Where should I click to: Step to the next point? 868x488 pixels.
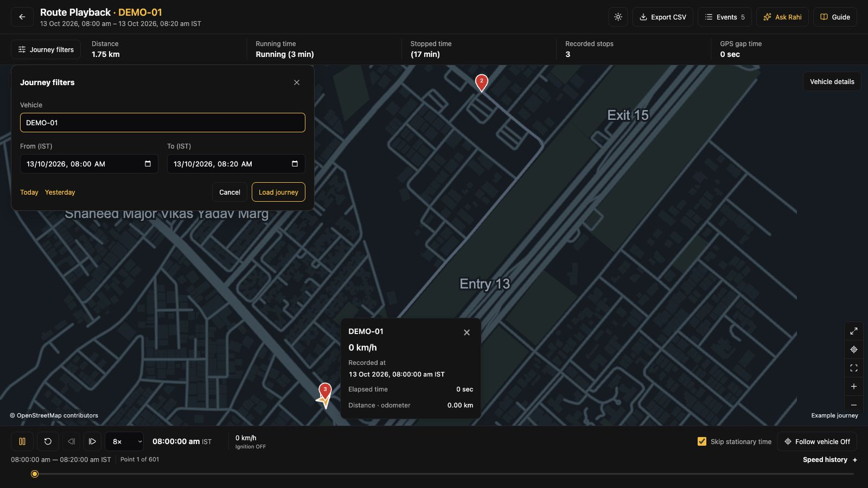pyautogui.click(x=92, y=441)
